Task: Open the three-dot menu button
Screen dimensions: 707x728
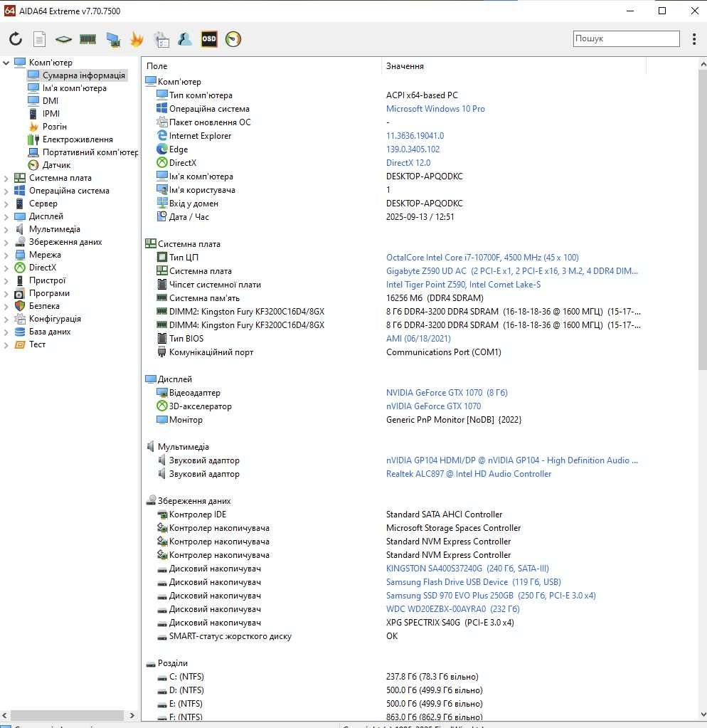Action: [694, 39]
